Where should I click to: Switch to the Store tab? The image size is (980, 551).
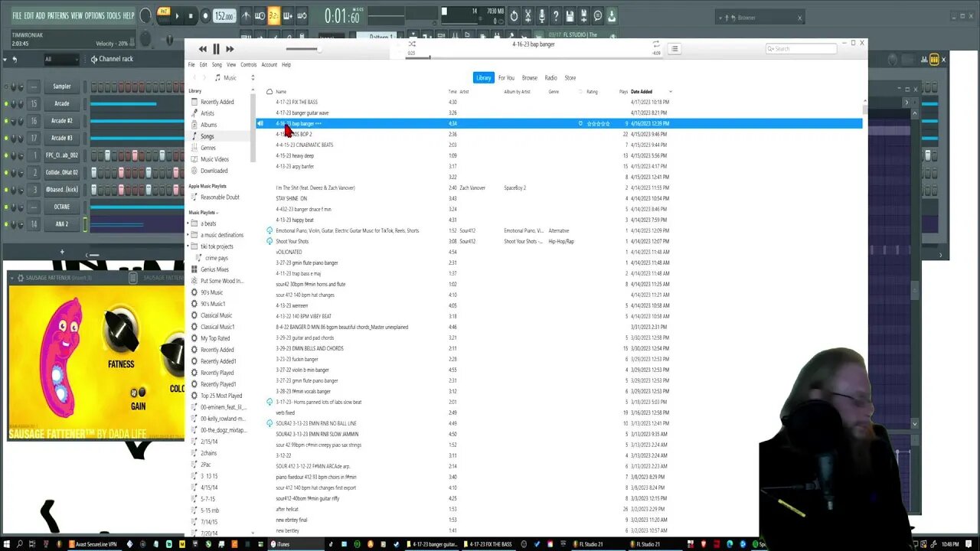coord(570,78)
